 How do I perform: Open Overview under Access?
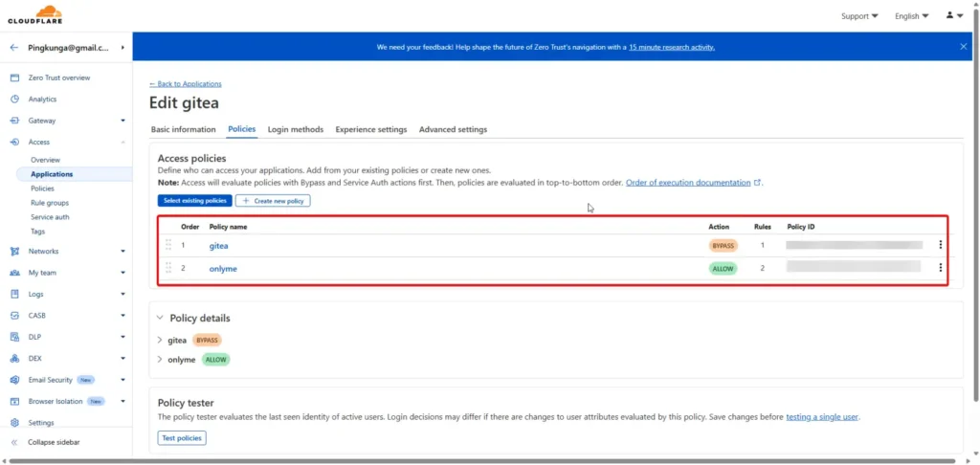point(46,160)
